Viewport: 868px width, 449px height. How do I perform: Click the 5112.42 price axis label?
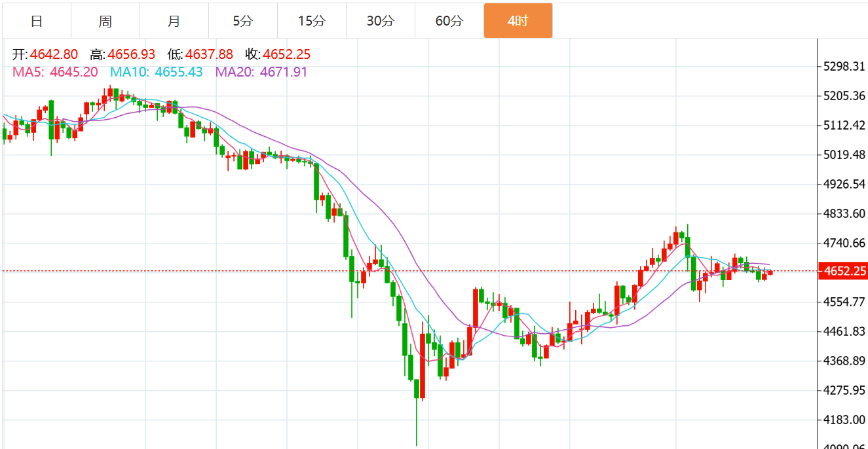pos(845,125)
